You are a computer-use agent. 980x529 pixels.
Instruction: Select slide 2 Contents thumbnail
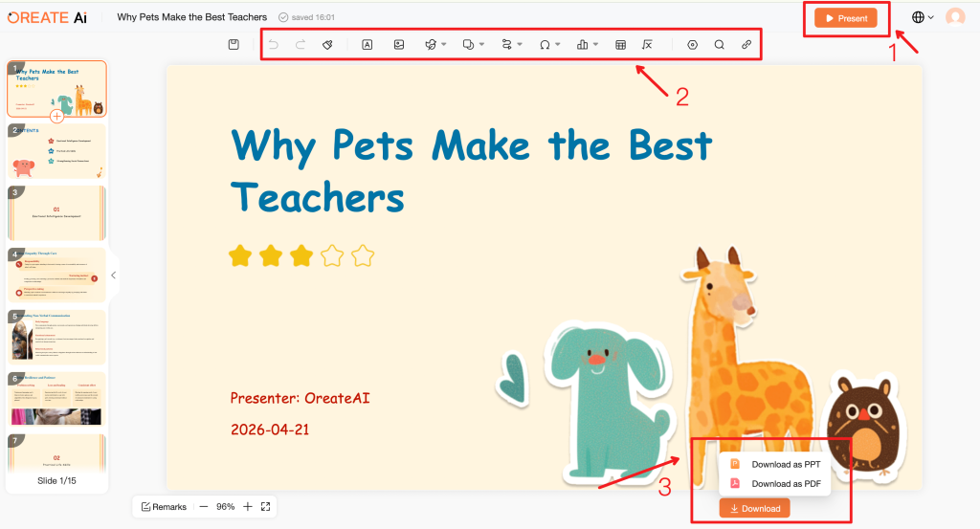pos(56,151)
